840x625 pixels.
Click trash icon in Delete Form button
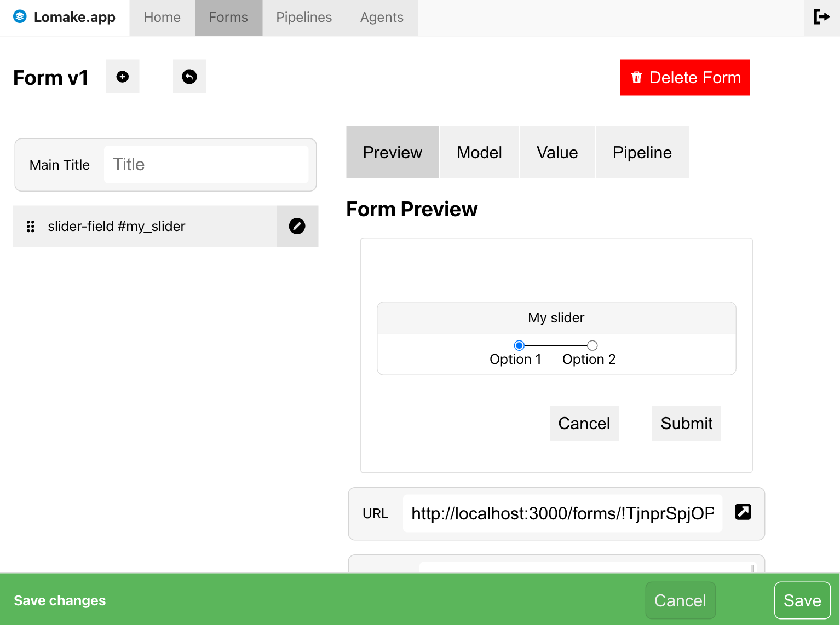(x=636, y=77)
